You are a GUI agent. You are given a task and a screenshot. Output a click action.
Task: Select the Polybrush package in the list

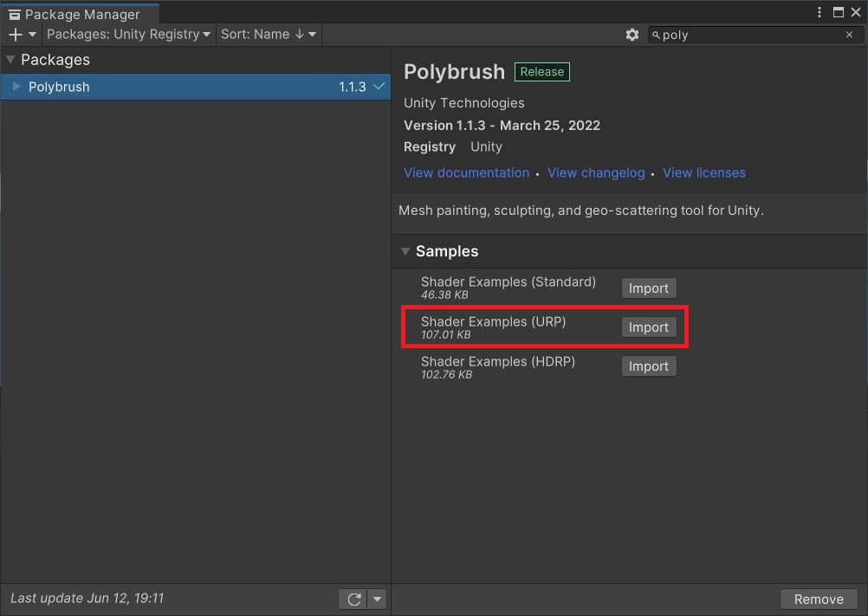196,87
